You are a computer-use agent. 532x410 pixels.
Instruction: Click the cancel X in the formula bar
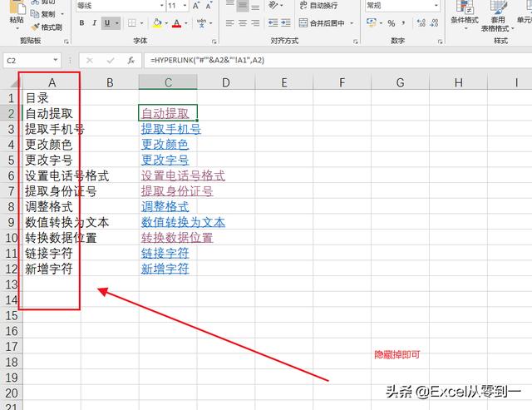pyautogui.click(x=90, y=61)
